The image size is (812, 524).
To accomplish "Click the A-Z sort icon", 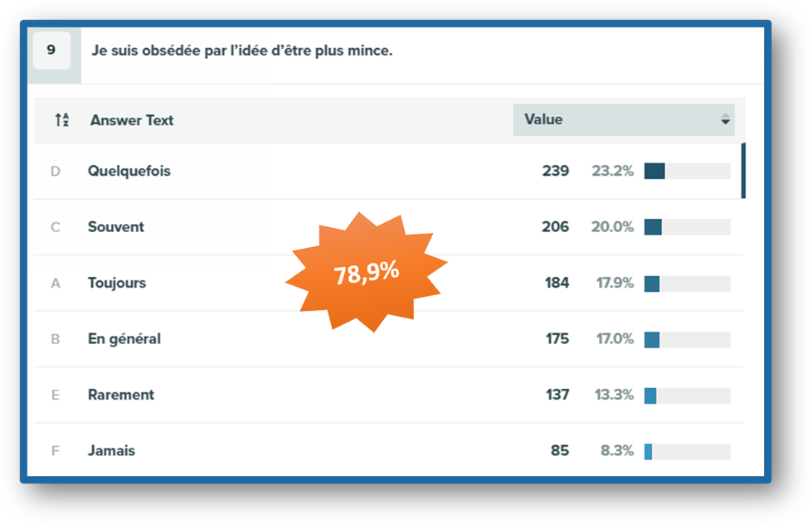I will pos(62,120).
